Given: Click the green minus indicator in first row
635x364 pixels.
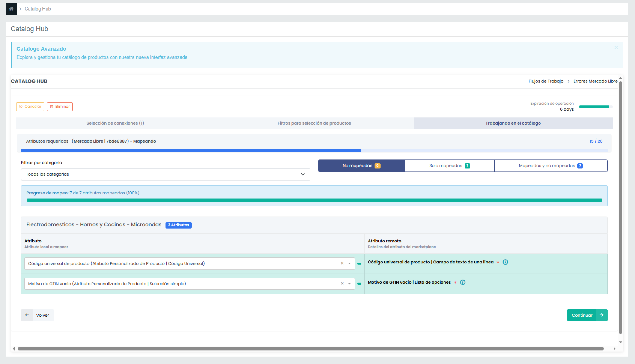Looking at the screenshot, I should pyautogui.click(x=359, y=263).
